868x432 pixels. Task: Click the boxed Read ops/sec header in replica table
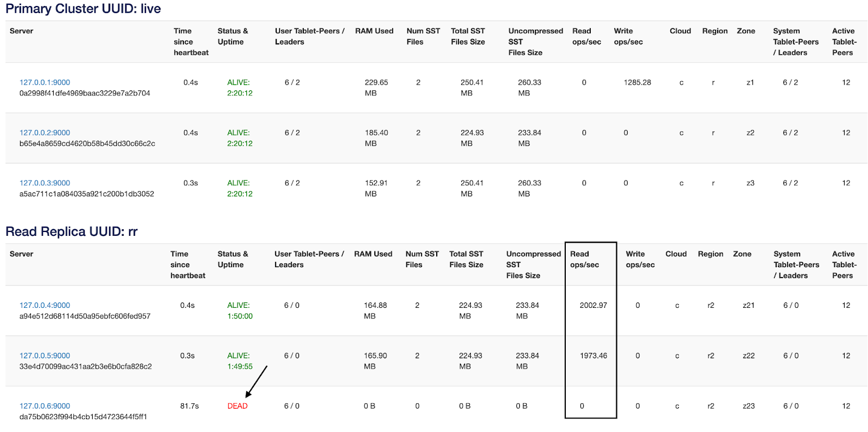pyautogui.click(x=584, y=259)
